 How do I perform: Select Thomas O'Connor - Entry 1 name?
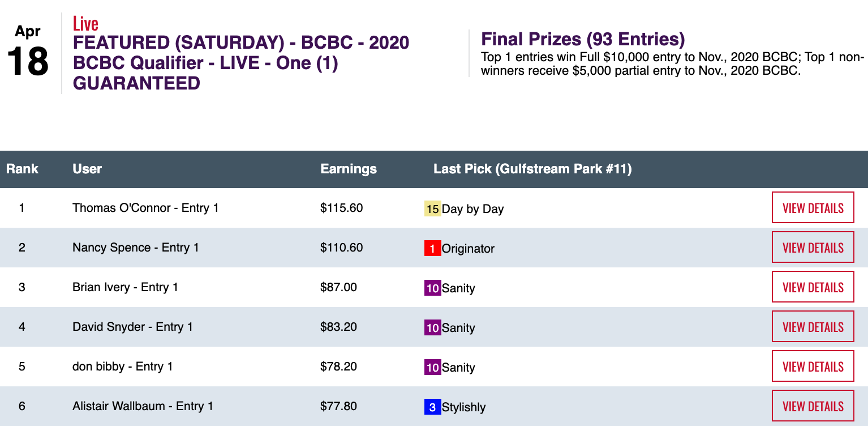145,208
